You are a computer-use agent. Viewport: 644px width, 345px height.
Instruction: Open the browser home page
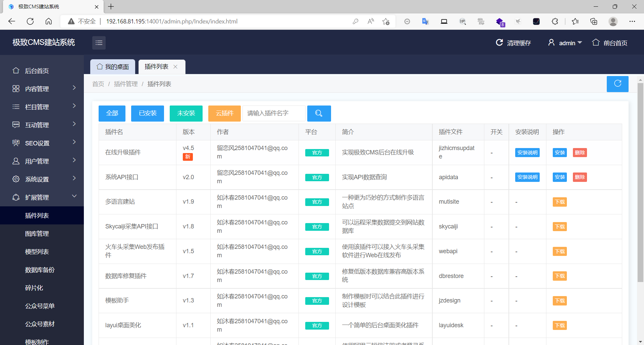[49, 21]
